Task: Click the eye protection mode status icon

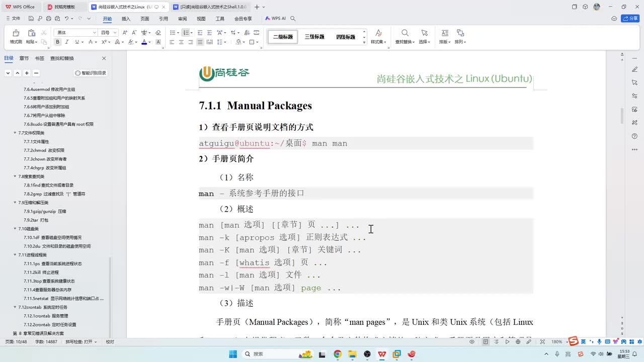Action: (472, 342)
